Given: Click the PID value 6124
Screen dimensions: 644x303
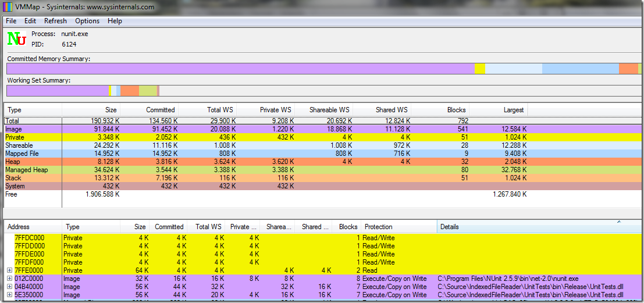Looking at the screenshot, I should pyautogui.click(x=69, y=44).
